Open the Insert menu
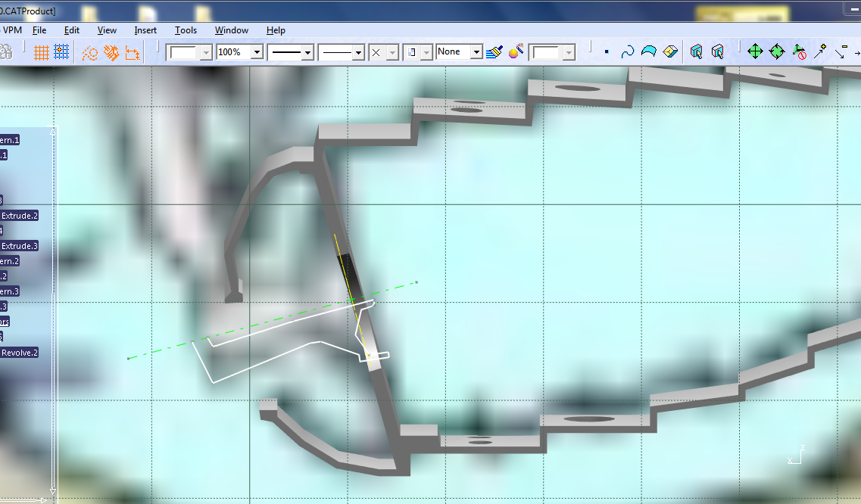The height and width of the screenshot is (504, 861). 145,30
